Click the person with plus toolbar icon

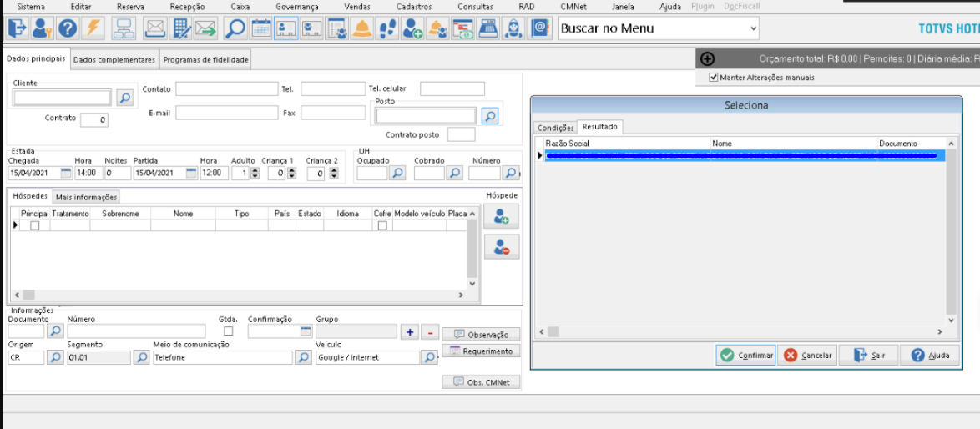[x=412, y=28]
